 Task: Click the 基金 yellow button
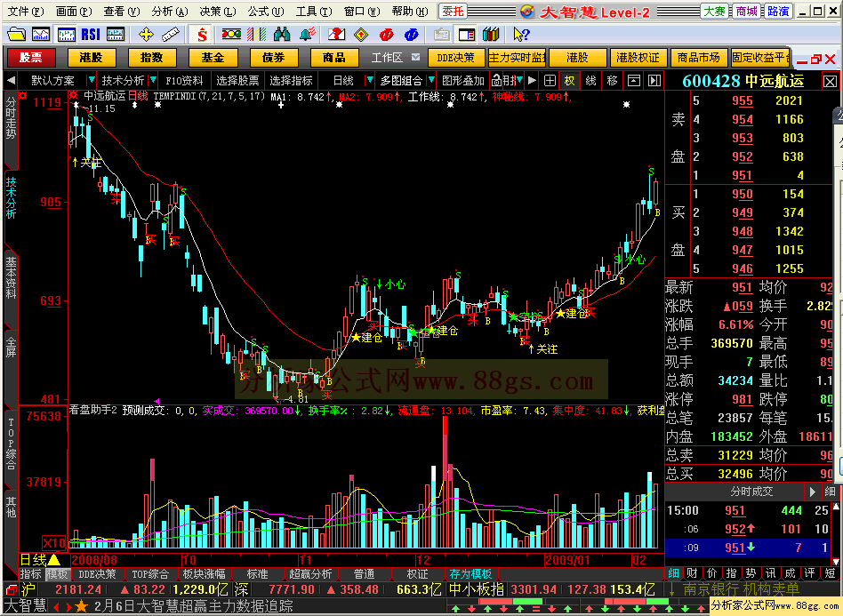(213, 58)
